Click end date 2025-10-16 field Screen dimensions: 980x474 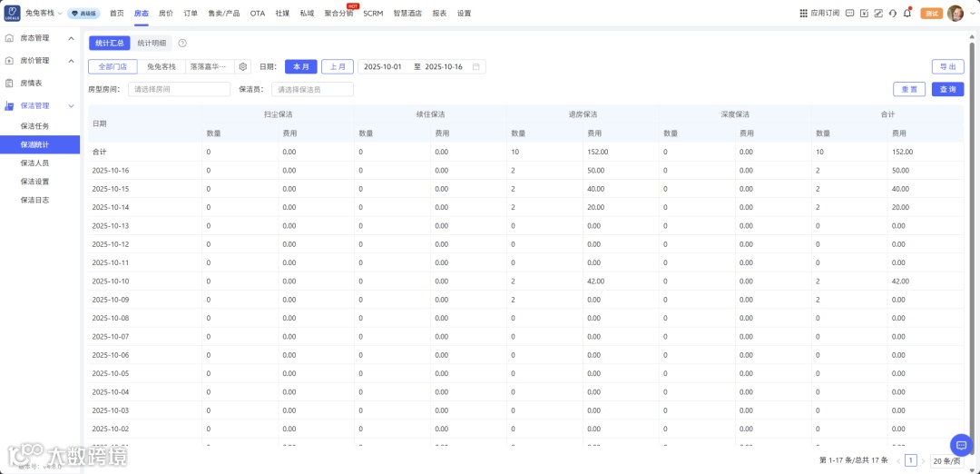pyautogui.click(x=444, y=67)
